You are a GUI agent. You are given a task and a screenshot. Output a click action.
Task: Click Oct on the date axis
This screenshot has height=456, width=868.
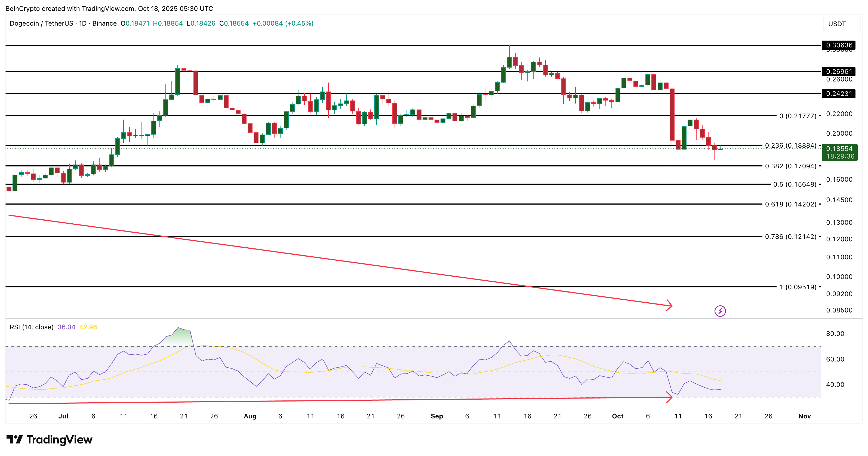click(618, 416)
